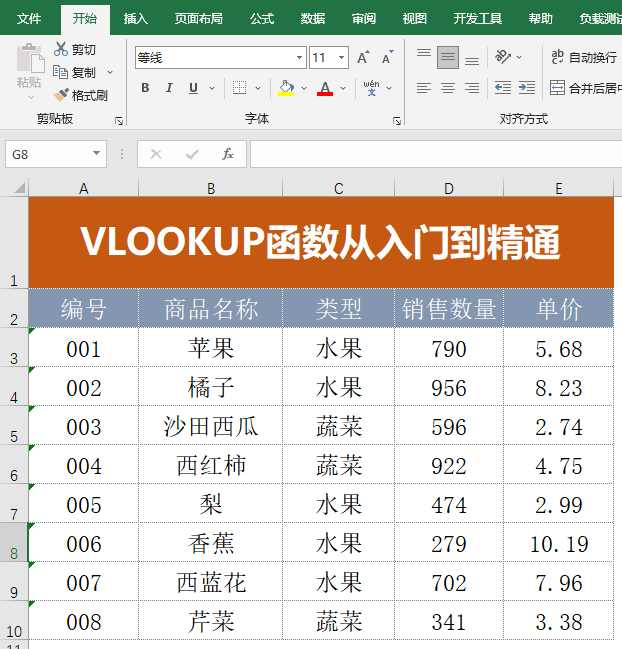Open Name Box dropdown G8
Screen dimensions: 622x649
[x=96, y=154]
